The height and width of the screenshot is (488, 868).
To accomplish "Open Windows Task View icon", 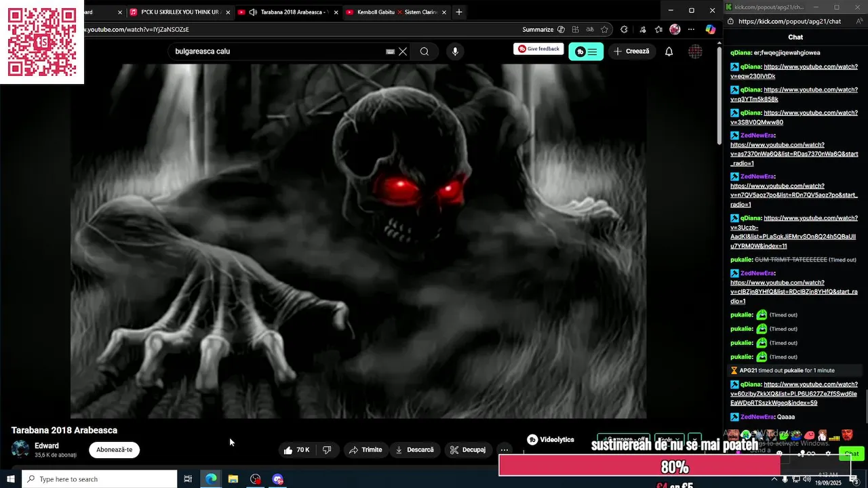I will point(189,479).
